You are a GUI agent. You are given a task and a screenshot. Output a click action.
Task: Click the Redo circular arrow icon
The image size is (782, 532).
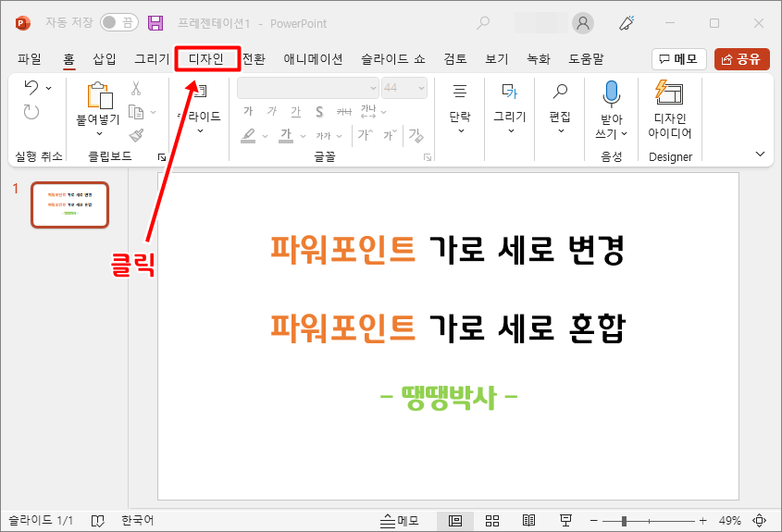[x=31, y=112]
